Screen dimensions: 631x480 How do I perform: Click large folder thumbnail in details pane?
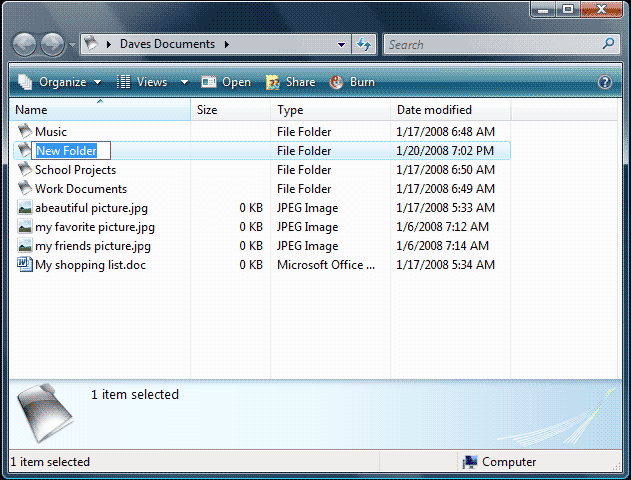44,413
